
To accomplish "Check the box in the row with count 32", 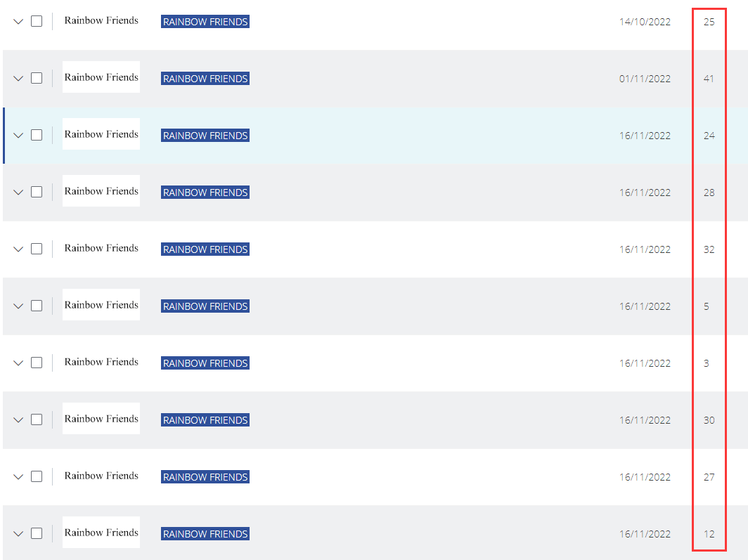I will (37, 248).
